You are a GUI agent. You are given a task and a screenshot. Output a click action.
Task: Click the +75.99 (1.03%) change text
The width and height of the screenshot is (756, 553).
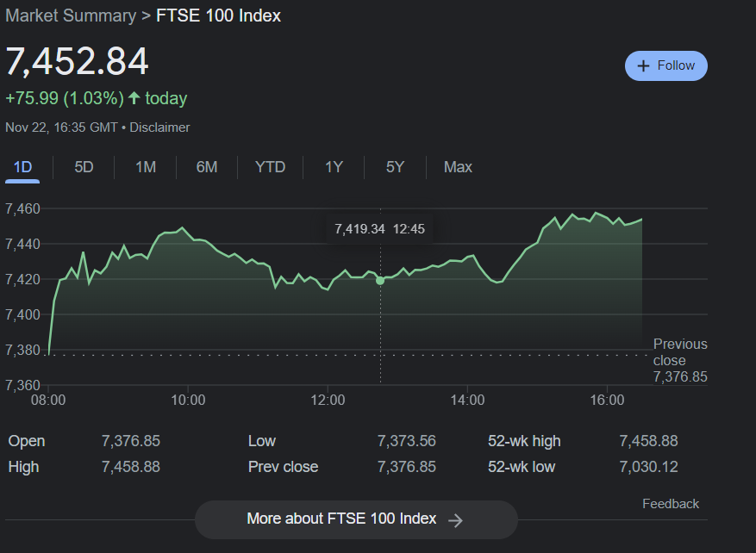[65, 98]
